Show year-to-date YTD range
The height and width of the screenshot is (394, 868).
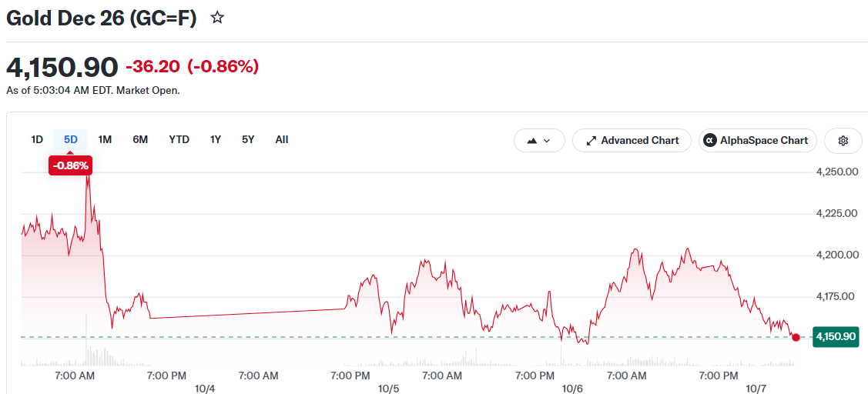(179, 139)
